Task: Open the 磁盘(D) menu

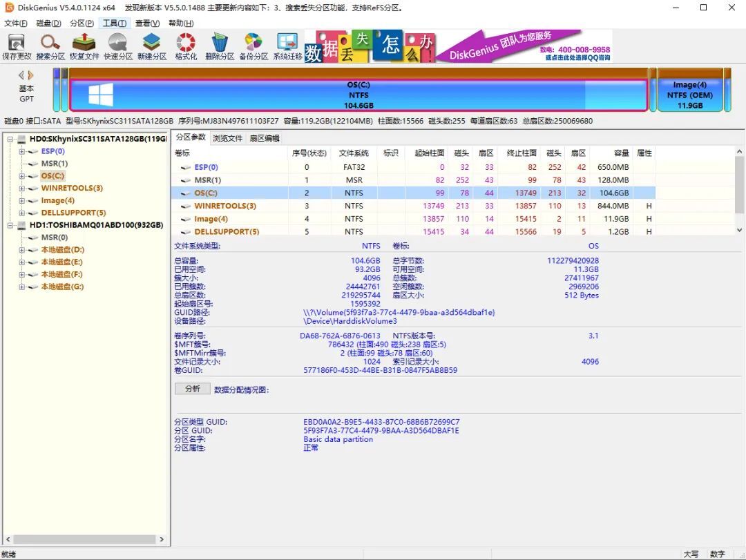Action: click(x=48, y=23)
